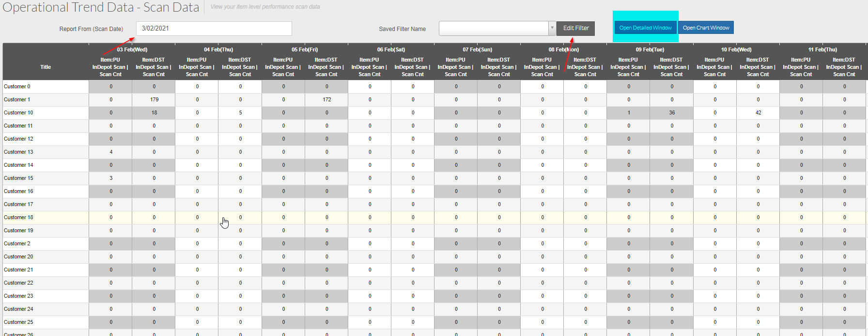Click Item:PU column header under 03 Feb(Wed)

[x=110, y=67]
